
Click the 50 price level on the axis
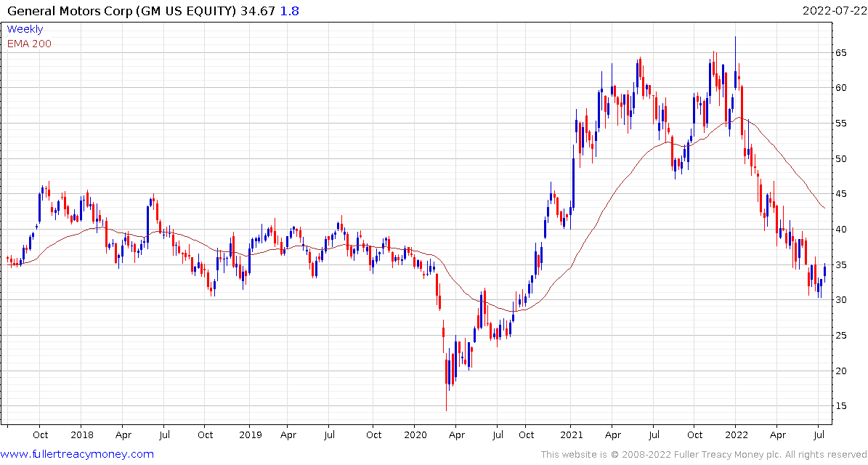pos(840,159)
